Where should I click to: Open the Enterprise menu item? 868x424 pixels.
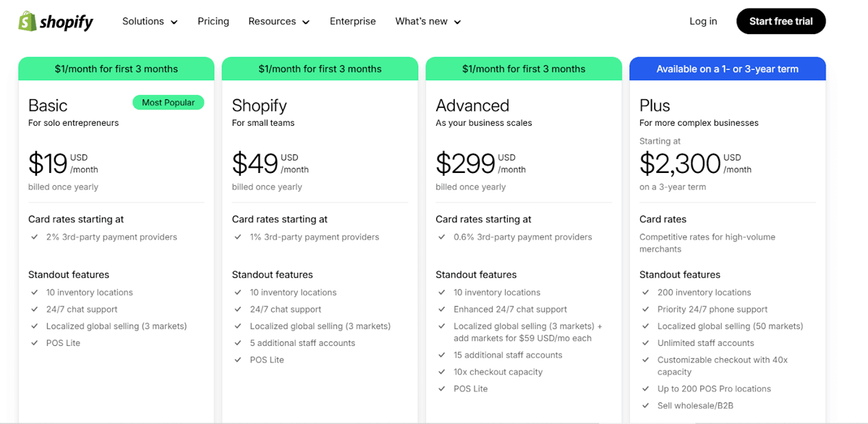(x=352, y=22)
